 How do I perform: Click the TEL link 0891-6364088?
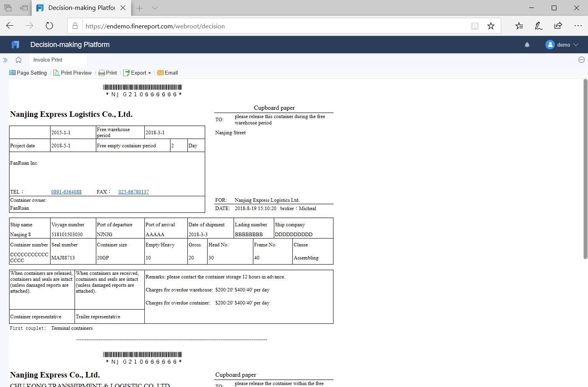point(66,192)
